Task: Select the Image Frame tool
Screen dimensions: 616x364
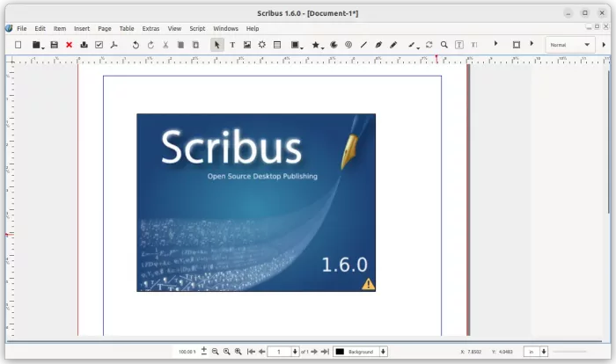Action: [247, 45]
